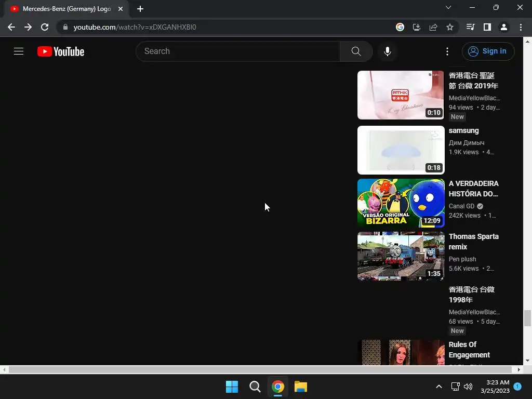Click the search magnifier button
Viewport: 532px width, 399px height.
coord(356,51)
